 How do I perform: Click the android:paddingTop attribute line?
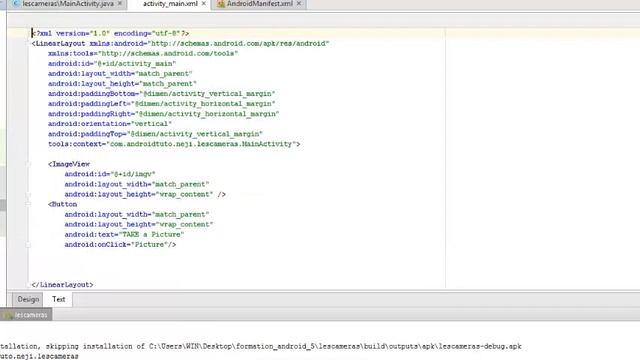[x=156, y=134]
